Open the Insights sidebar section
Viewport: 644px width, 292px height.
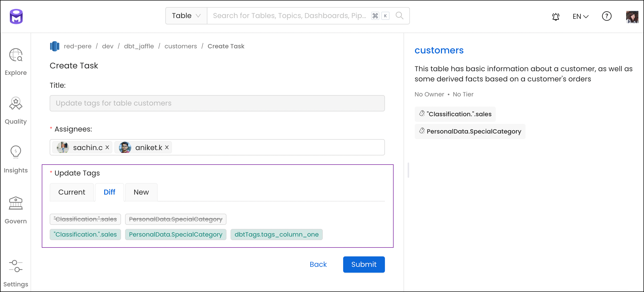(16, 160)
